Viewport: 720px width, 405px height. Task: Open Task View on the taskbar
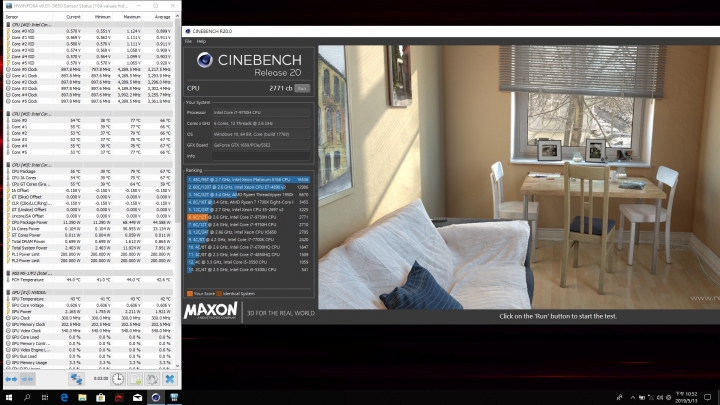[45, 398]
